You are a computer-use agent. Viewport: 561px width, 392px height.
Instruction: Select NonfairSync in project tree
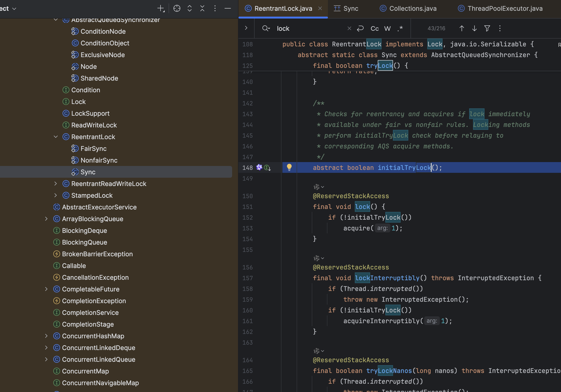pyautogui.click(x=99, y=160)
